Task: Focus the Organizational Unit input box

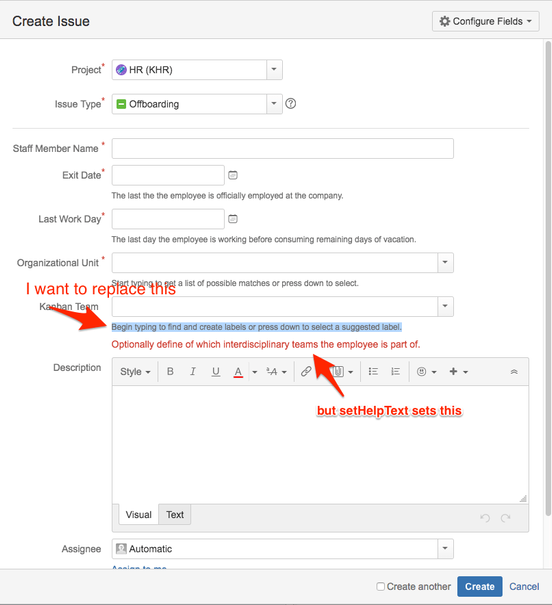Action: 275,262
